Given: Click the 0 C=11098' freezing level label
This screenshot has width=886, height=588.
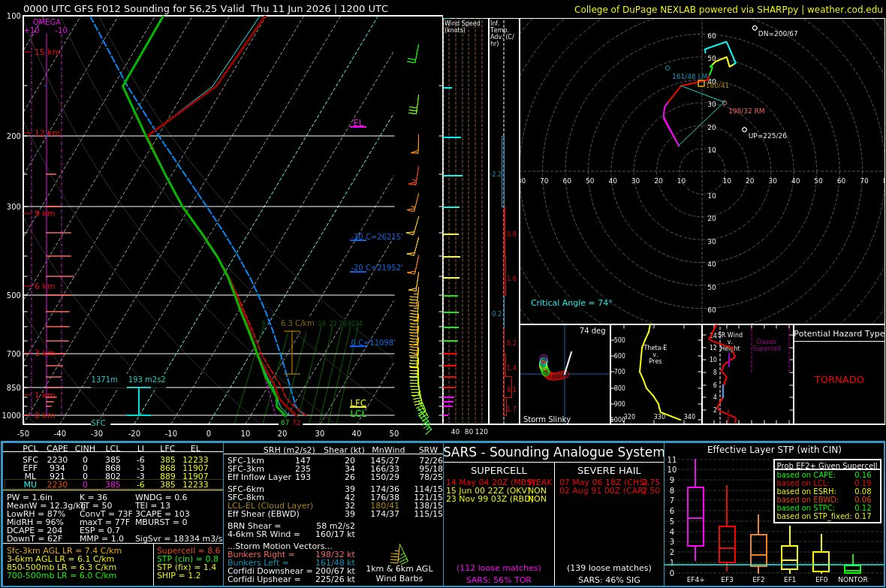Looking at the screenshot, I should click(373, 342).
